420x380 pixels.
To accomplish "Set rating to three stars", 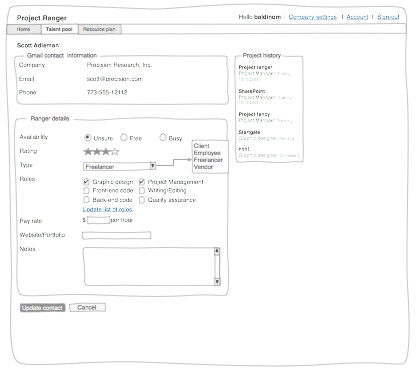I will [x=106, y=152].
